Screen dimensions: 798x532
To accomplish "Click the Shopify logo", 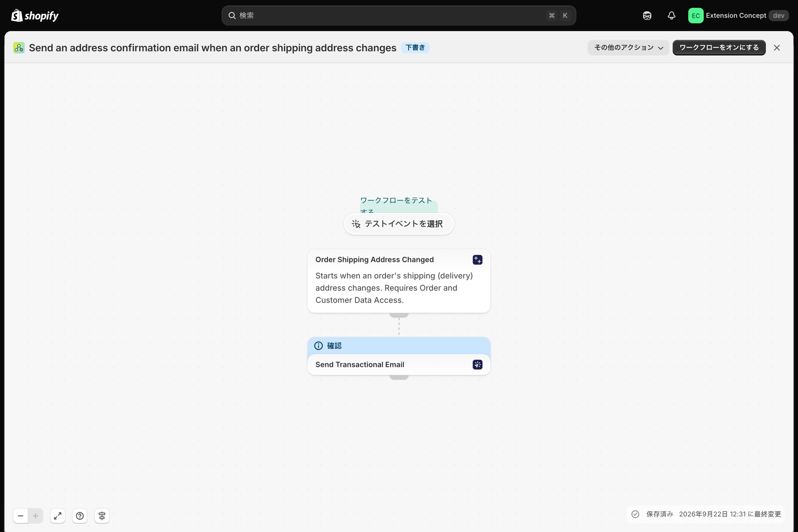I will tap(35, 15).
